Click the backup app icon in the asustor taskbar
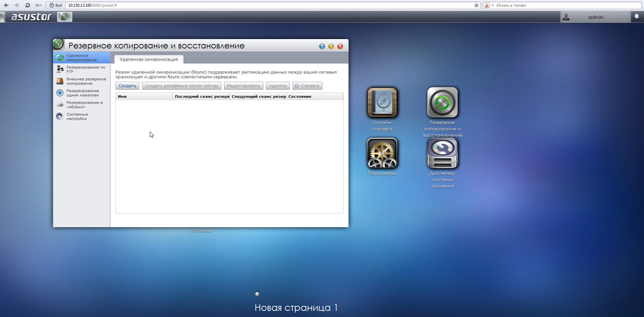The image size is (644, 317). pyautogui.click(x=64, y=16)
